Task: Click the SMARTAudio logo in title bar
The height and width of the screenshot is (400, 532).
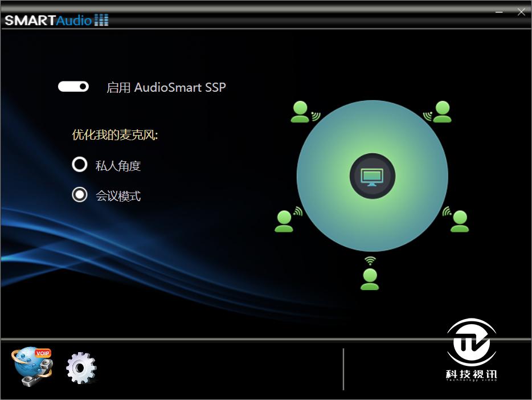Action: click(56, 21)
